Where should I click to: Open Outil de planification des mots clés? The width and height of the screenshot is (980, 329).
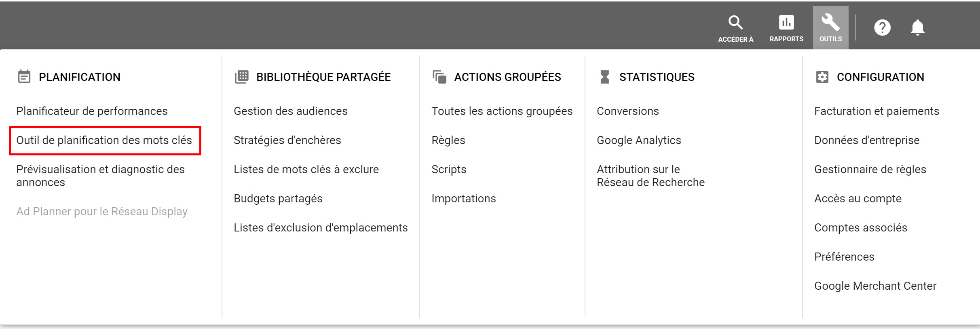tap(104, 140)
